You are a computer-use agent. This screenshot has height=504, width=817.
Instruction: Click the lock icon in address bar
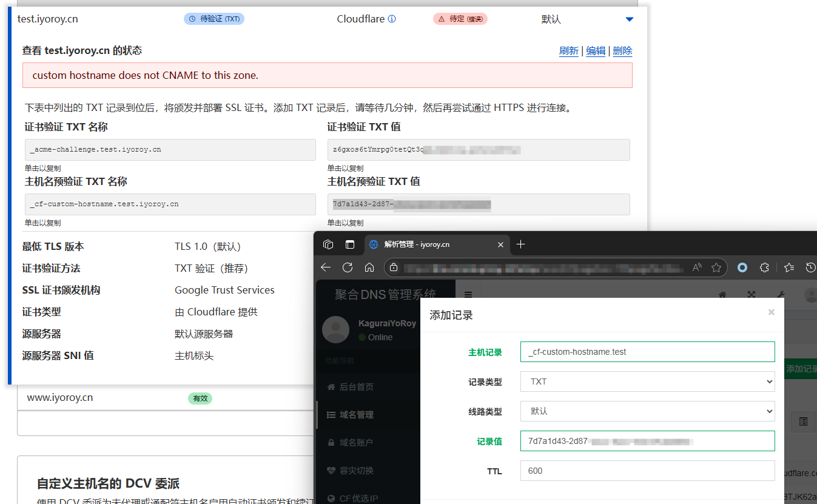click(x=394, y=267)
